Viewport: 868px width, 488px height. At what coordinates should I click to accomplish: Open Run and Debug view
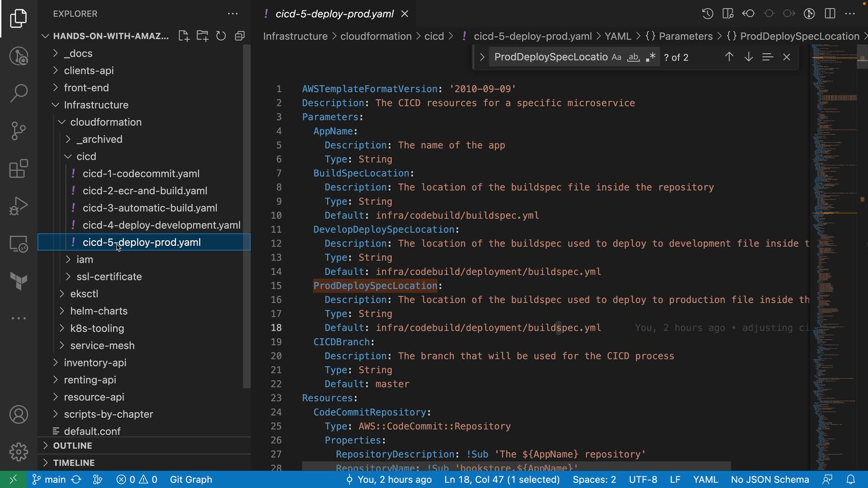click(19, 206)
